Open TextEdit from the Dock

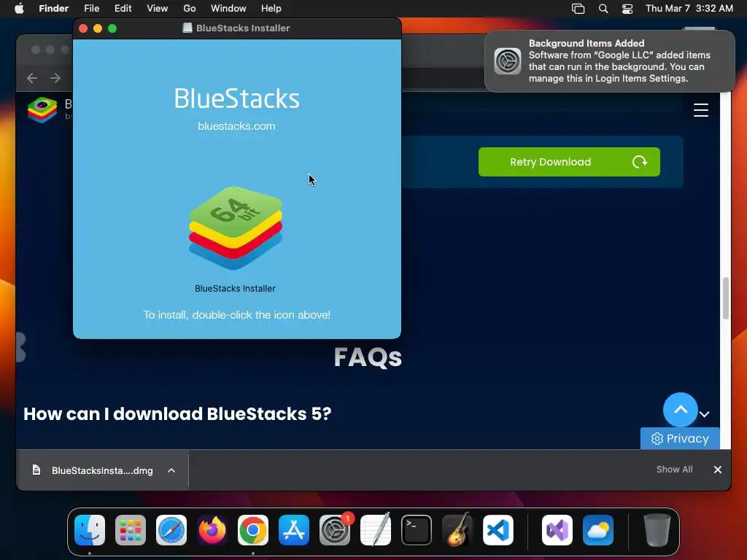pyautogui.click(x=376, y=530)
